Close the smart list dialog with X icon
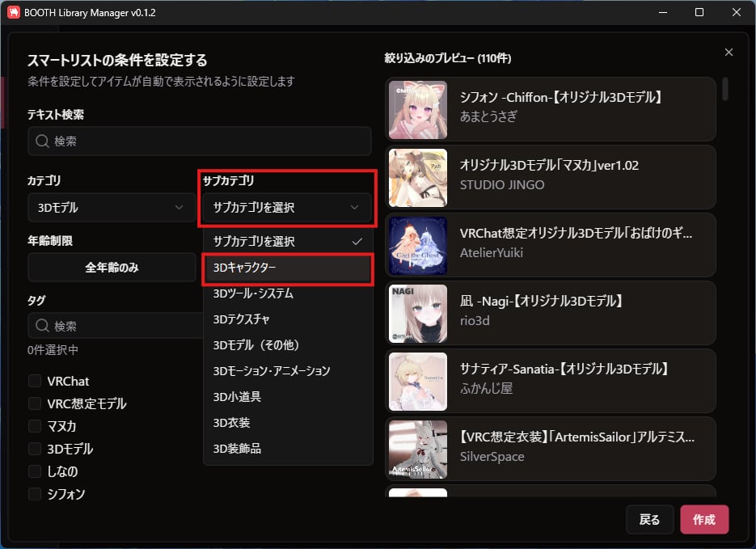This screenshot has height=549, width=756. (x=729, y=52)
